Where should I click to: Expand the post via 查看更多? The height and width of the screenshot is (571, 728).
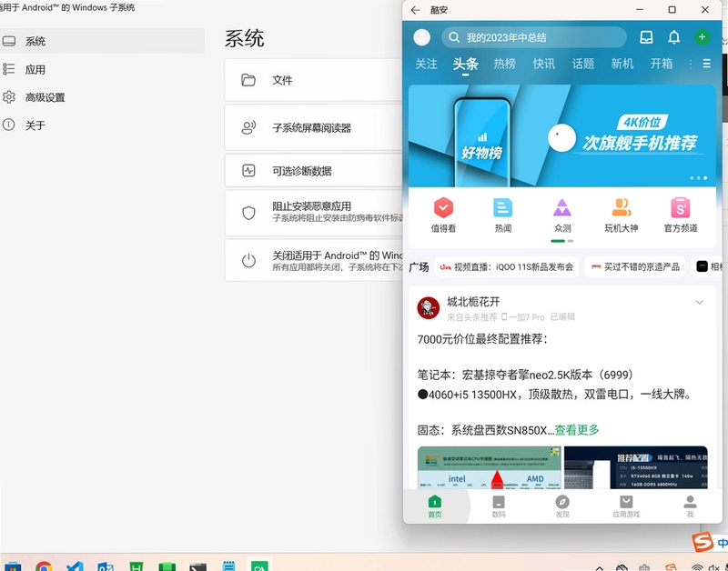point(577,430)
